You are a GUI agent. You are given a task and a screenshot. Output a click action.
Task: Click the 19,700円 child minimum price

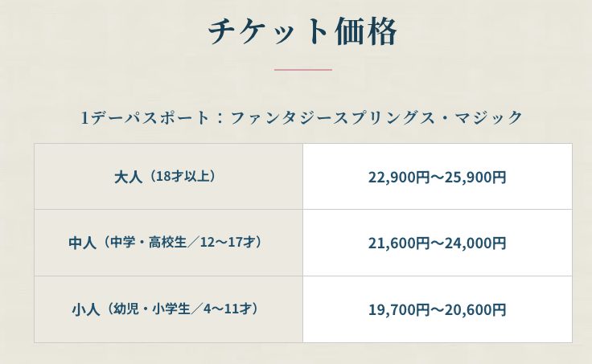tap(400, 309)
